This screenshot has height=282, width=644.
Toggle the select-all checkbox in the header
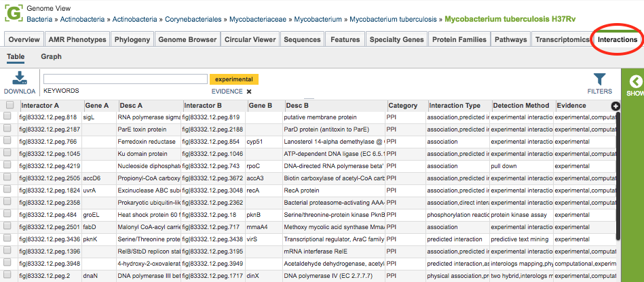point(10,105)
